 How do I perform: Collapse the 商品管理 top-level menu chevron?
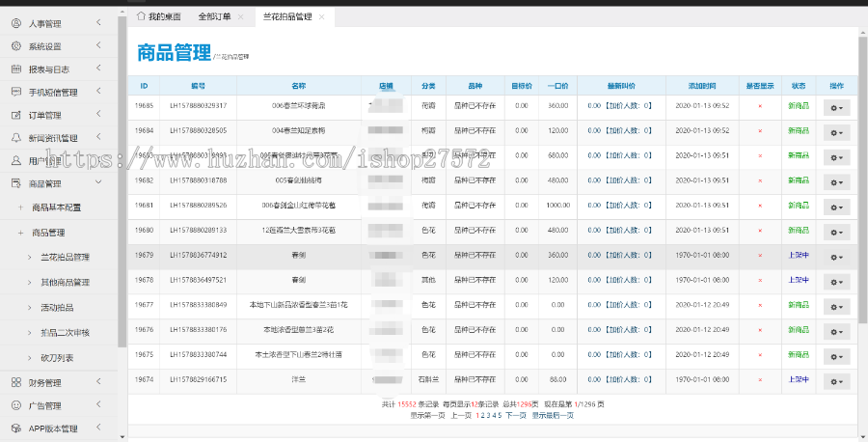point(98,182)
